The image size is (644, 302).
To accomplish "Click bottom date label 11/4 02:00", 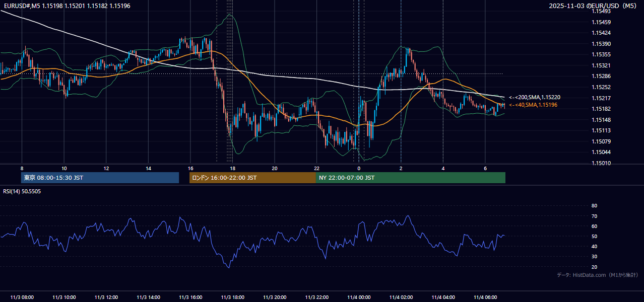I will point(401,297).
